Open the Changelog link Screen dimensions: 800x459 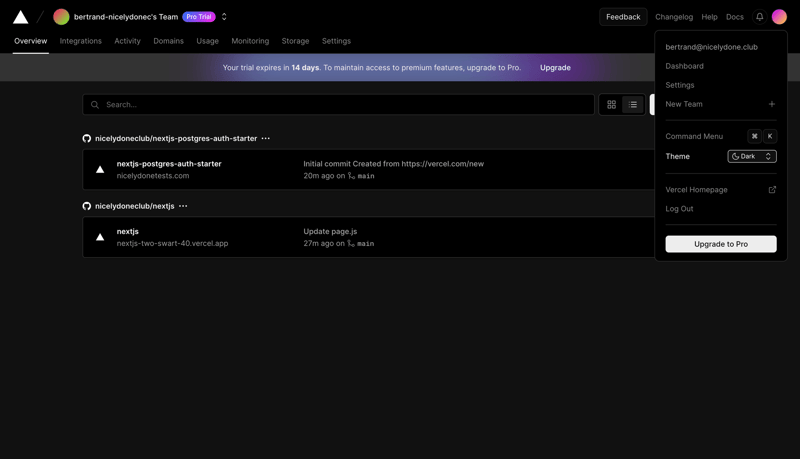pyautogui.click(x=674, y=17)
